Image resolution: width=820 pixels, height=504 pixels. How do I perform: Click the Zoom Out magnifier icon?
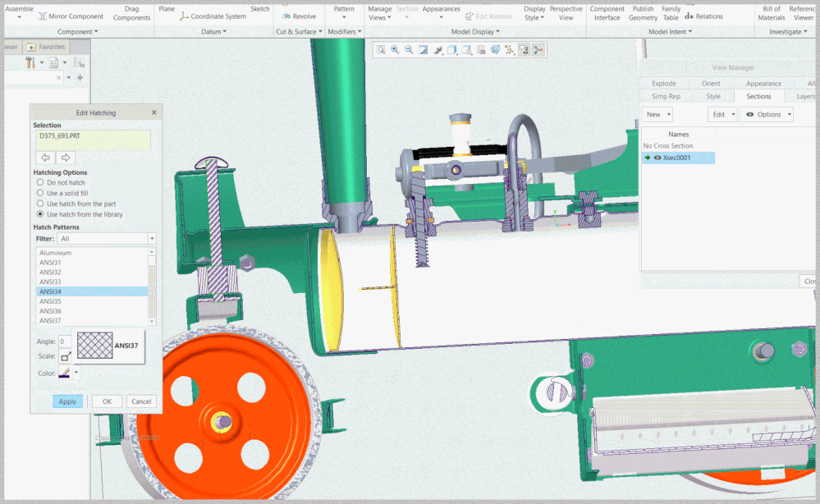click(409, 50)
